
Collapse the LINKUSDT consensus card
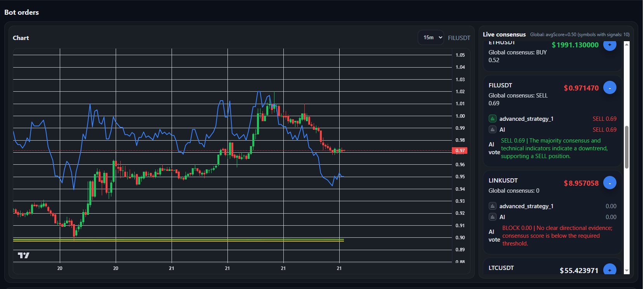(609, 183)
